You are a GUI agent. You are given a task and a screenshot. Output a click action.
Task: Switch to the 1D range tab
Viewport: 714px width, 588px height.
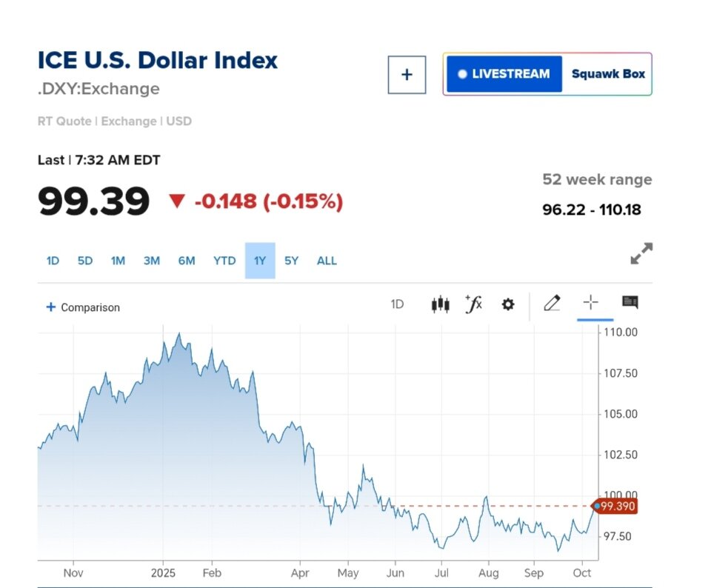(53, 261)
